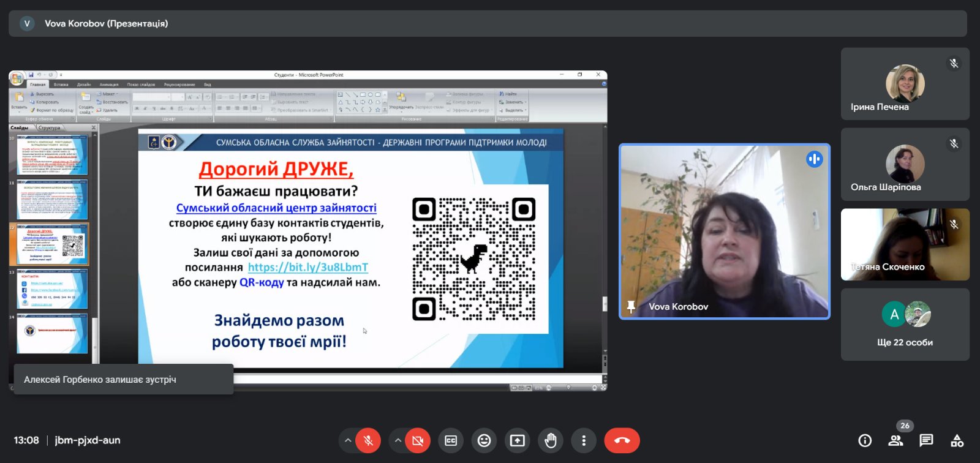
Task: Open the Макет layout dropdown
Action: (x=108, y=94)
